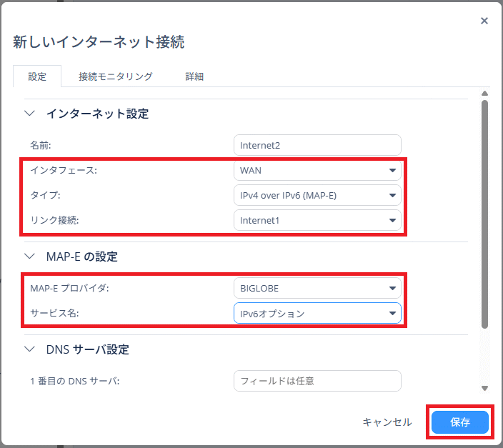Click the vertical scrollbar thumb
503x448 pixels.
[484, 214]
